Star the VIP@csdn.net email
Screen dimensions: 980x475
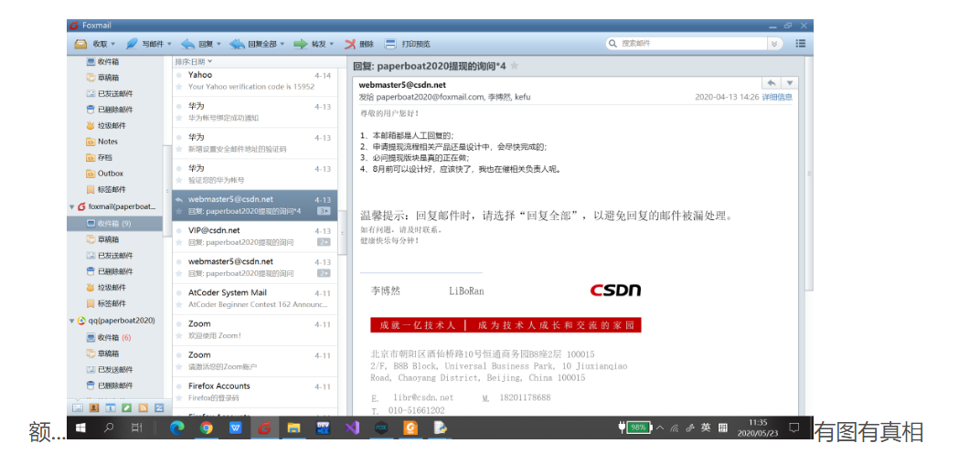click(x=179, y=242)
